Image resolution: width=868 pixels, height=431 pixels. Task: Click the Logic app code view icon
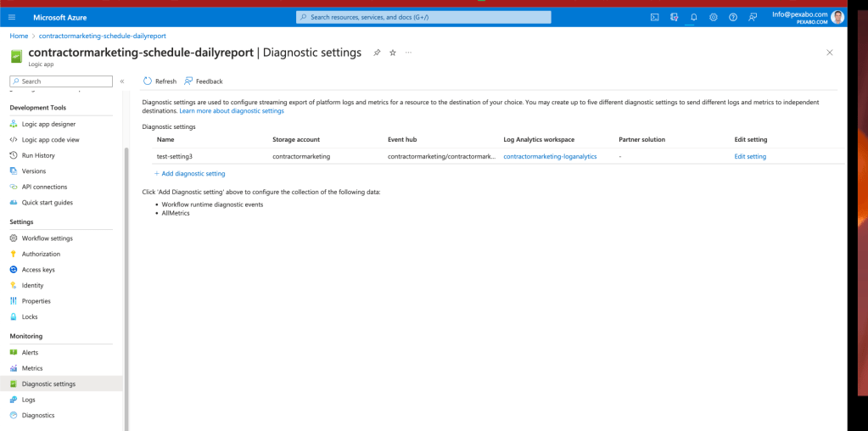point(14,140)
